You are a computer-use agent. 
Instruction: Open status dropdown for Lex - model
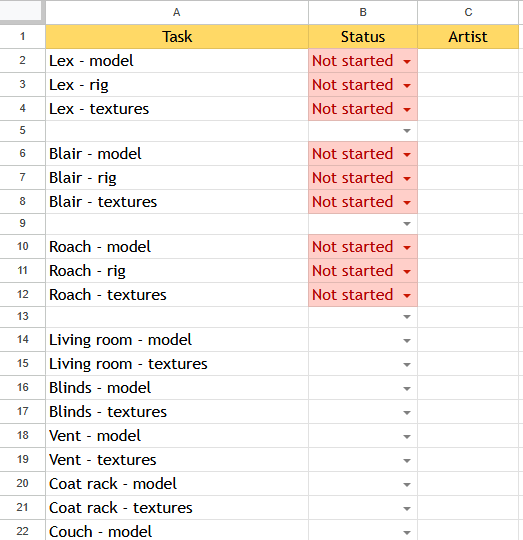[x=407, y=62]
